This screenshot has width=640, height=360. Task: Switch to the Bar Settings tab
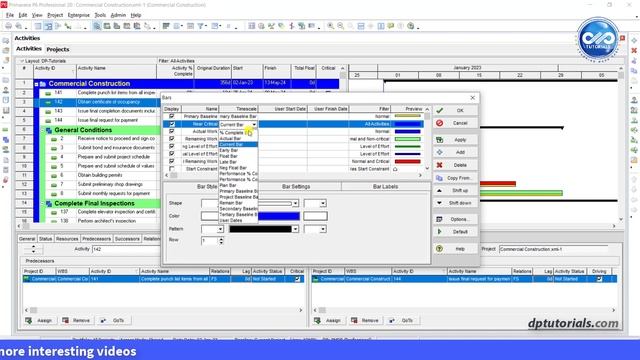296,187
